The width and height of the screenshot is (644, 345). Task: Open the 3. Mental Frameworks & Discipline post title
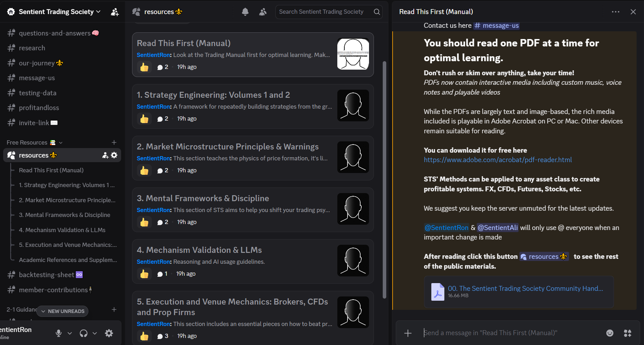(203, 198)
